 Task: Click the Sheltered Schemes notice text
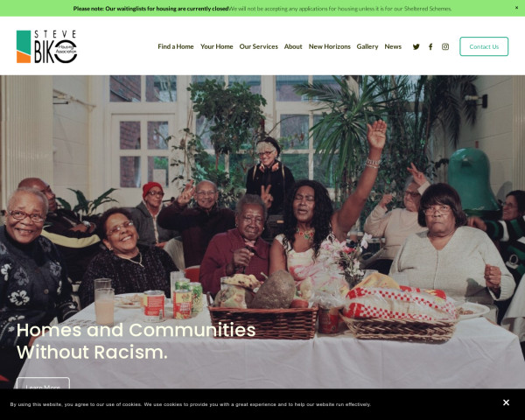[340, 9]
